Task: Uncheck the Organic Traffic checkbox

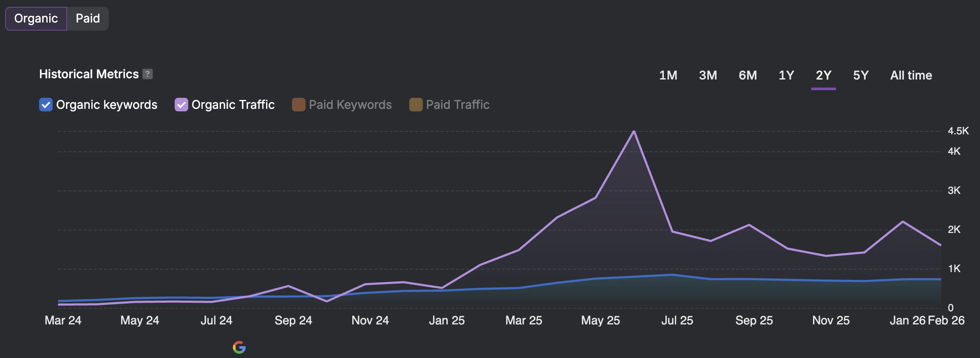Action: click(181, 105)
